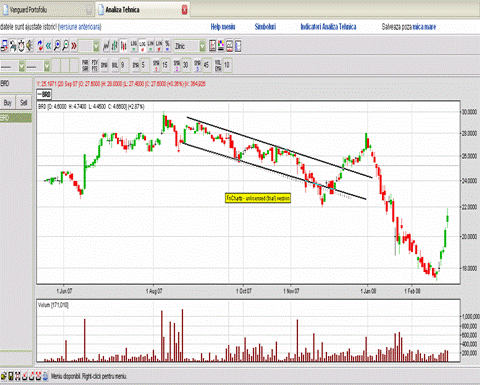Screen dimensions: 480x385
Task: Toggle the VOL EMA indicator
Action: tap(218, 65)
